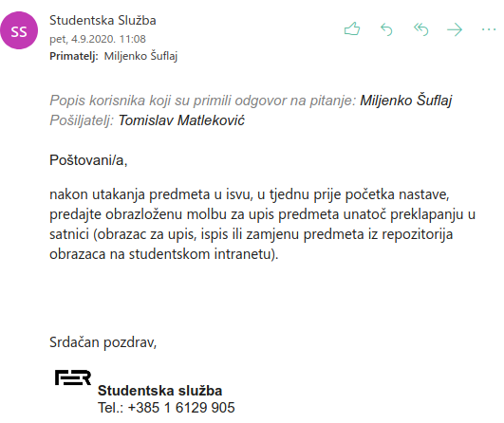Click the Srdačan pozdrav closing line

103,342
